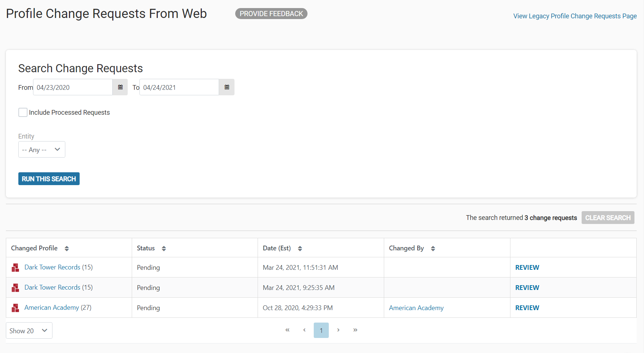The height and width of the screenshot is (353, 644).
Task: Sort by Status column
Action: [x=164, y=249]
